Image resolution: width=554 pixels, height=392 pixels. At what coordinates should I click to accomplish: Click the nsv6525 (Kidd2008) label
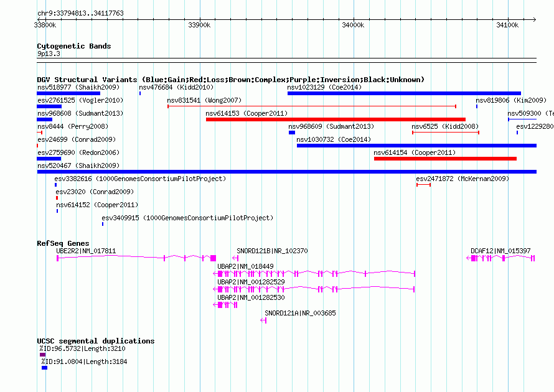pyautogui.click(x=445, y=126)
